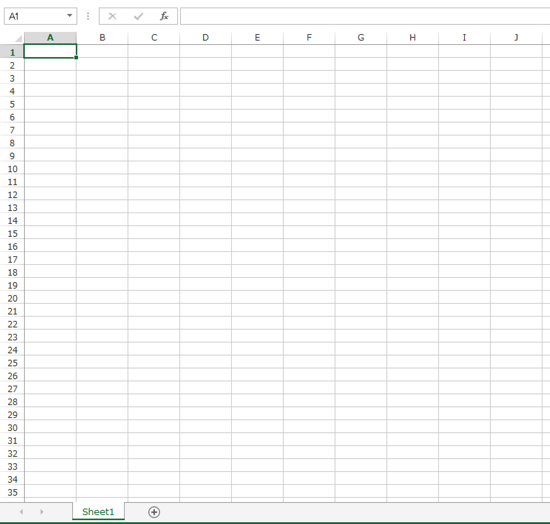Select row 22 header
Screen dimensions: 550x524
coord(12,324)
